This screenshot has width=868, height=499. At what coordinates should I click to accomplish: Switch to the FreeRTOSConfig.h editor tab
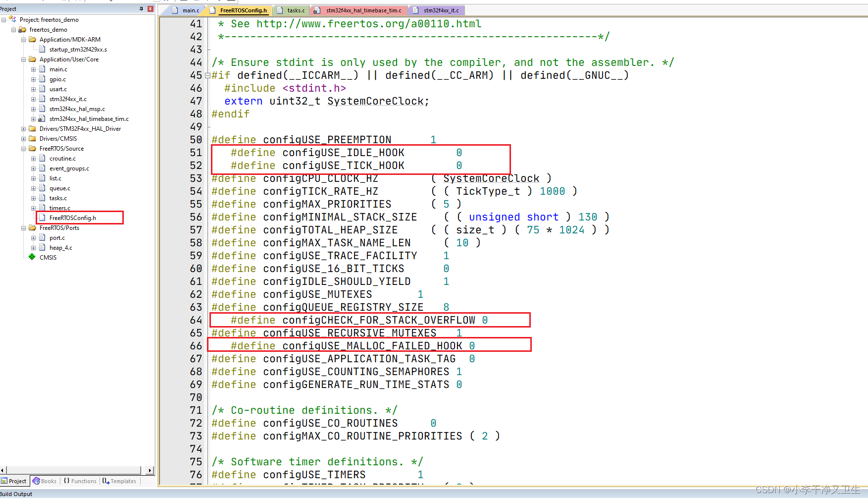click(x=240, y=10)
